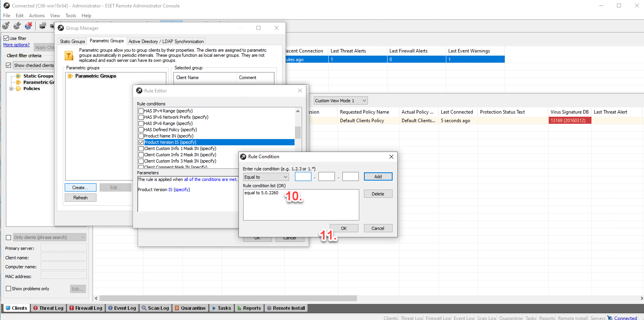This screenshot has width=644, height=320.
Task: Click the Group Manager window title icon
Action: click(61, 28)
